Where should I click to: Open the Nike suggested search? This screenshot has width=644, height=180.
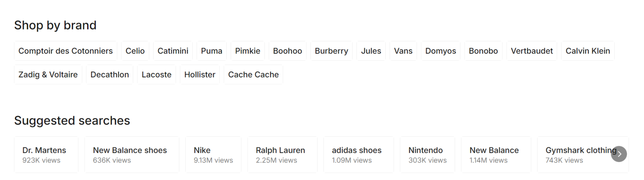point(213,155)
